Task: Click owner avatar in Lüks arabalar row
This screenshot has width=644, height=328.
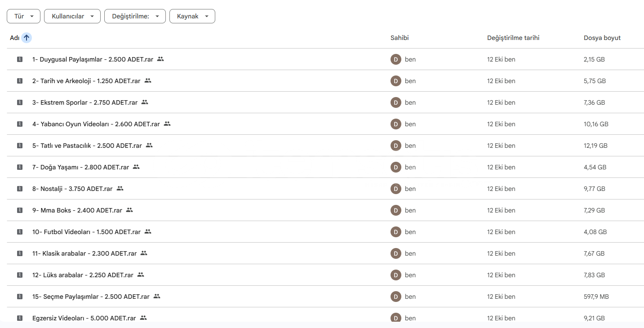Action: pyautogui.click(x=395, y=275)
